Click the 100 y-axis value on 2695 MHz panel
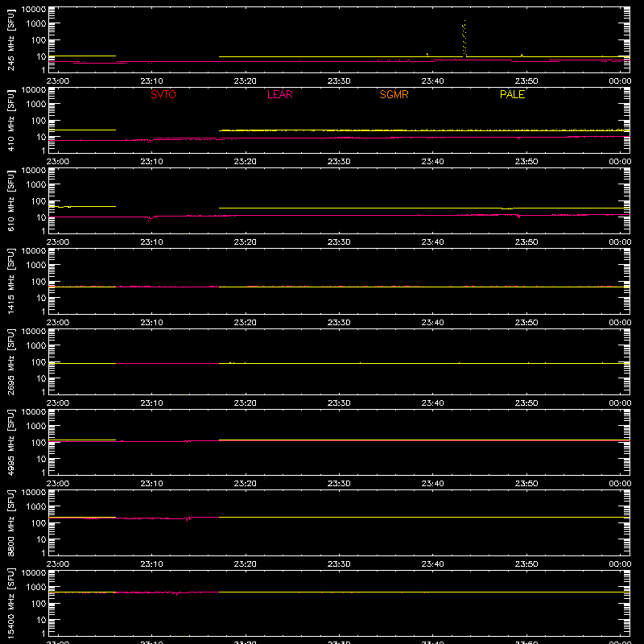Image resolution: width=644 pixels, height=644 pixels. pyautogui.click(x=39, y=362)
